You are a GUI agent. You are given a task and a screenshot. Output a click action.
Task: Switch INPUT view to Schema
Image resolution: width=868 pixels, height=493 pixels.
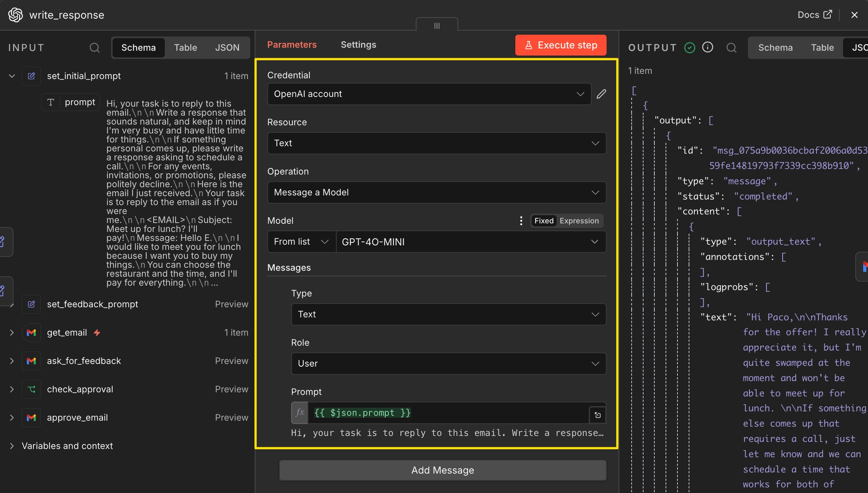tap(138, 47)
